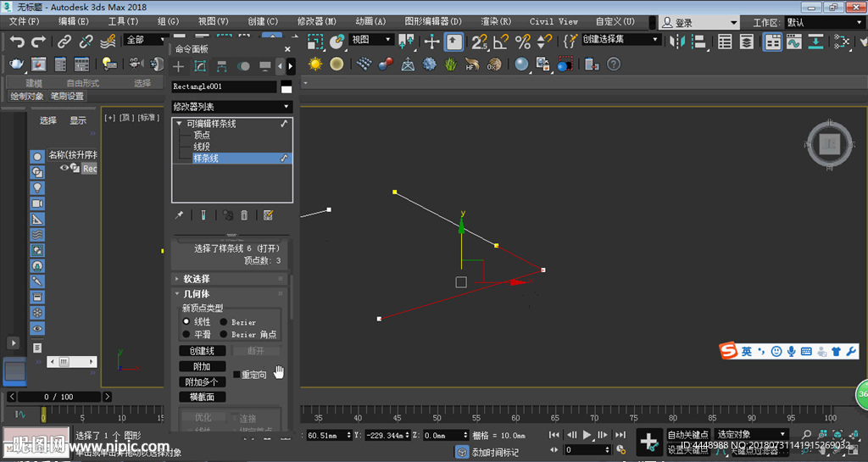Collapse the 可编辑样条线 stack entry

click(x=180, y=124)
